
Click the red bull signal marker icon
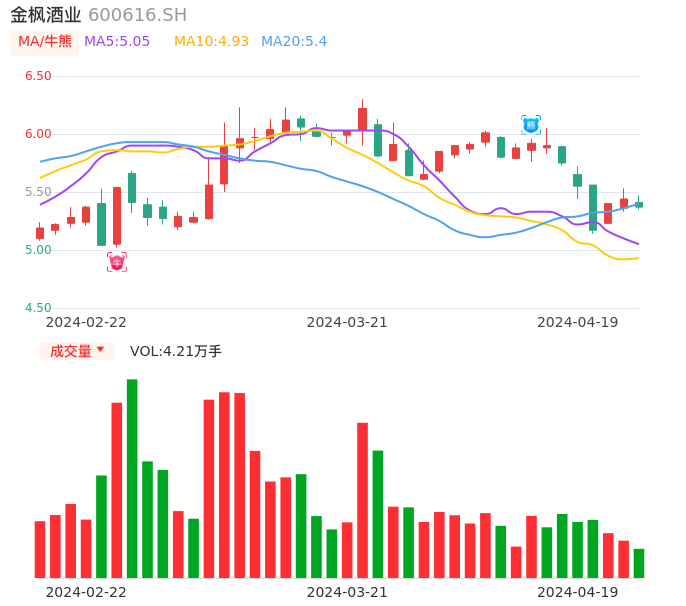pyautogui.click(x=117, y=262)
